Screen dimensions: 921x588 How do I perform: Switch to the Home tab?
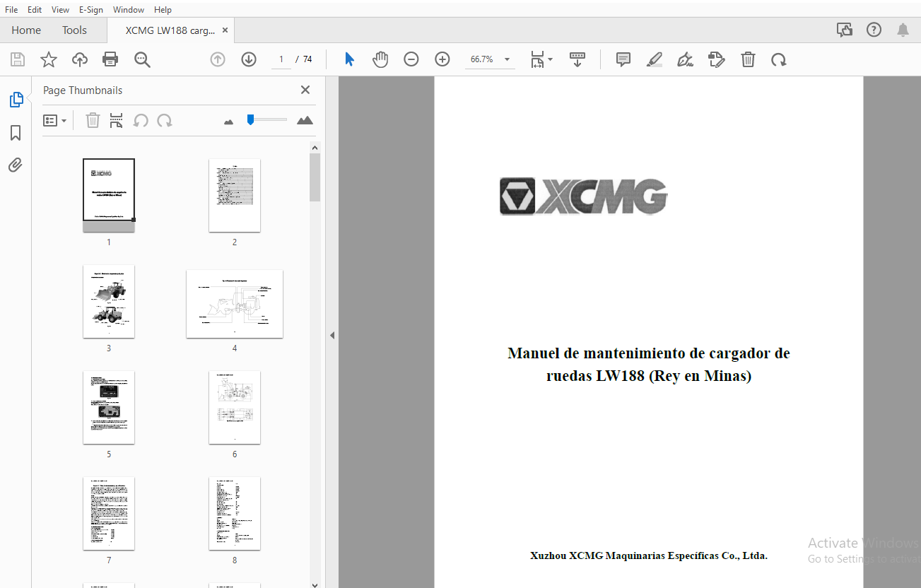tap(26, 30)
